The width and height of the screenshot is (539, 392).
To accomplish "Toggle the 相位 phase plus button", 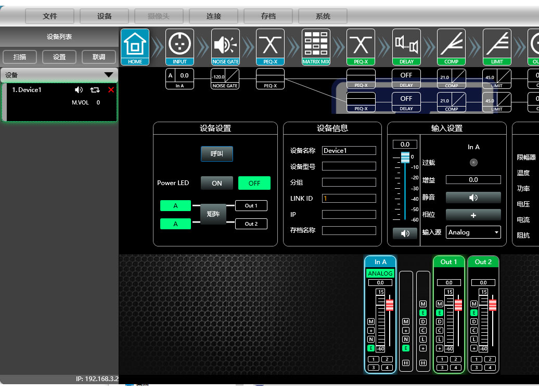I will [x=473, y=215].
